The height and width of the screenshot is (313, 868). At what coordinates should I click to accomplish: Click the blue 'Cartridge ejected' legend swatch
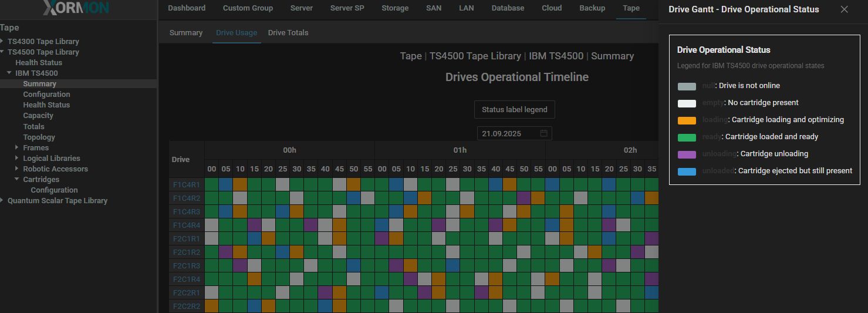[687, 171]
